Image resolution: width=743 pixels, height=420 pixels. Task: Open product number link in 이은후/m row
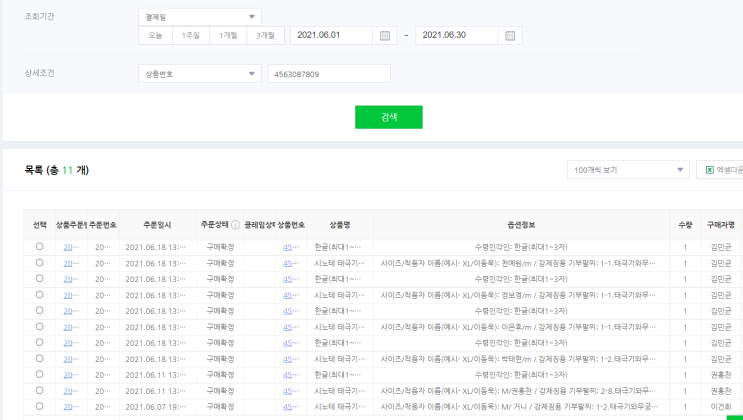click(x=288, y=328)
